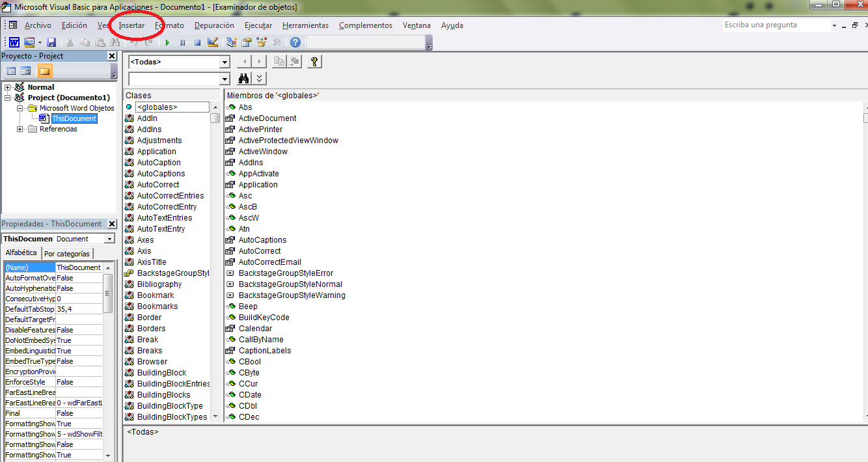Save the document with the floppy icon
Image resolution: width=868 pixels, height=462 pixels.
[x=51, y=42]
